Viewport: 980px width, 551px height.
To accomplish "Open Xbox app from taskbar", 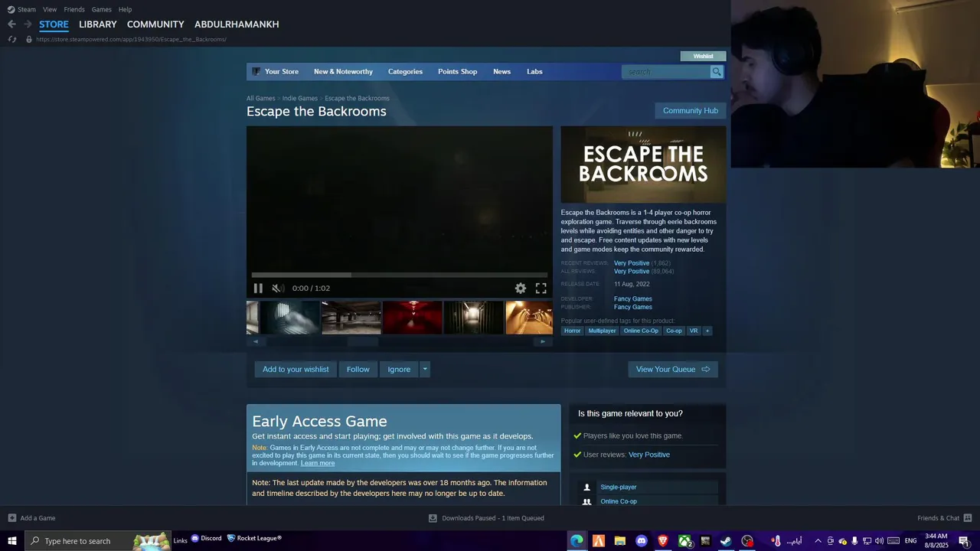I will pyautogui.click(x=684, y=541).
